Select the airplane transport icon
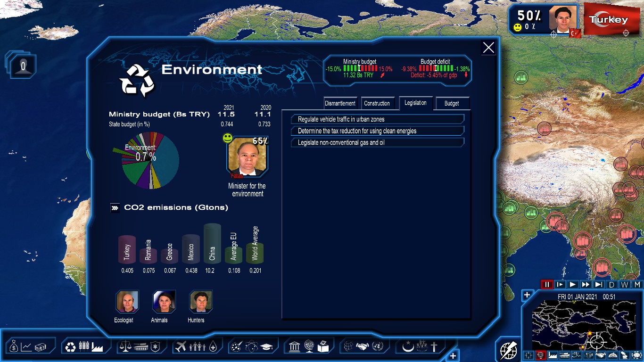The width and height of the screenshot is (644, 362). pos(180,347)
